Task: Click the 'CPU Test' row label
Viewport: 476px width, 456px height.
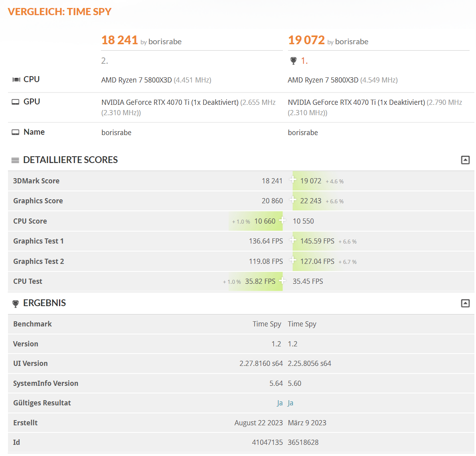Action: 28,281
